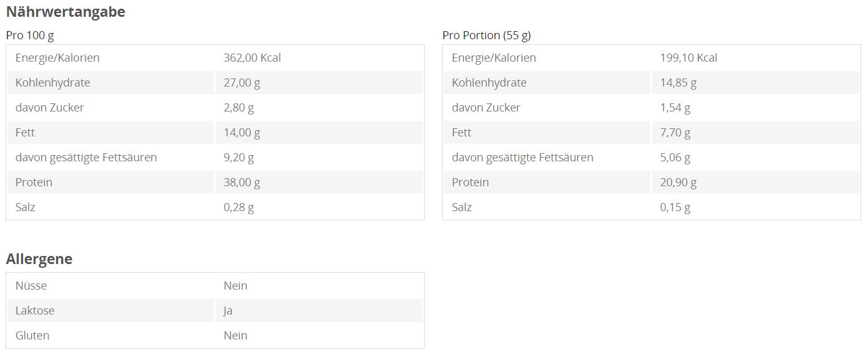Image resolution: width=868 pixels, height=355 pixels.
Task: Select the 0,15 g Salz value
Action: tap(675, 207)
